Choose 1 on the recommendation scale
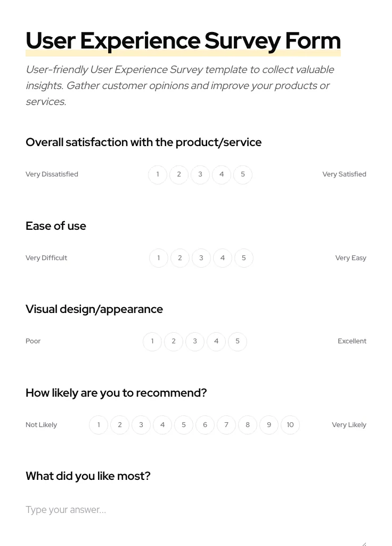The width and height of the screenshot is (392, 546). coord(99,424)
